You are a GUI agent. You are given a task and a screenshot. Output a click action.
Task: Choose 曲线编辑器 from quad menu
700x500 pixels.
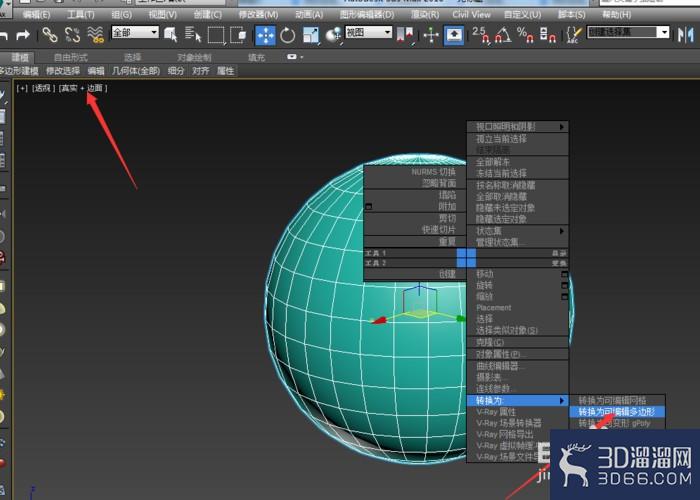(517, 366)
